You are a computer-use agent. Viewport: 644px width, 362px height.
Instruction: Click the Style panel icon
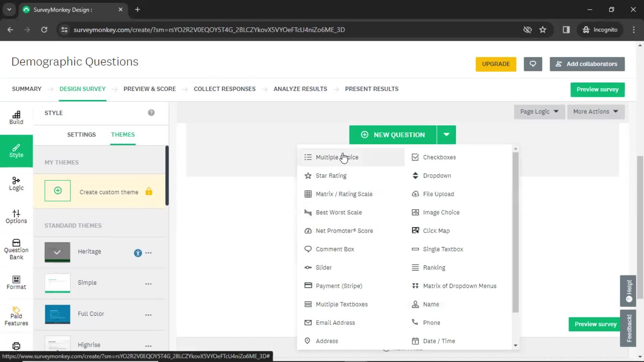(16, 150)
